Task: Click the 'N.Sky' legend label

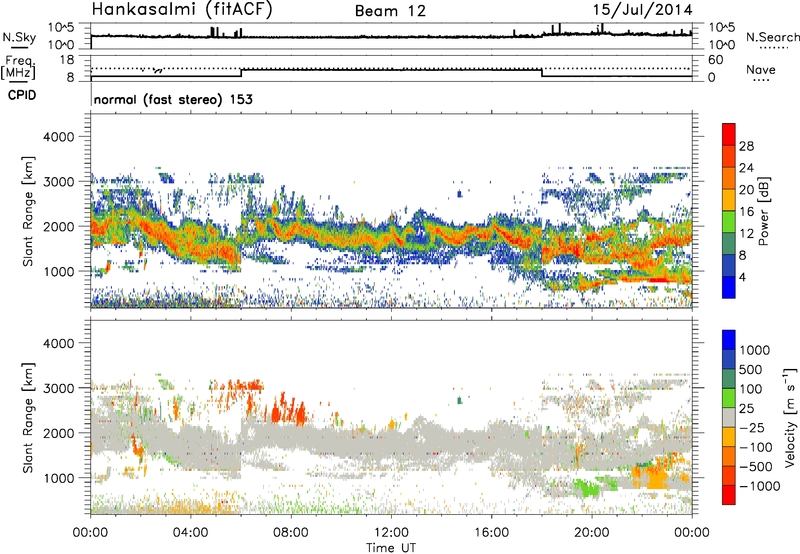Action: tap(19, 37)
